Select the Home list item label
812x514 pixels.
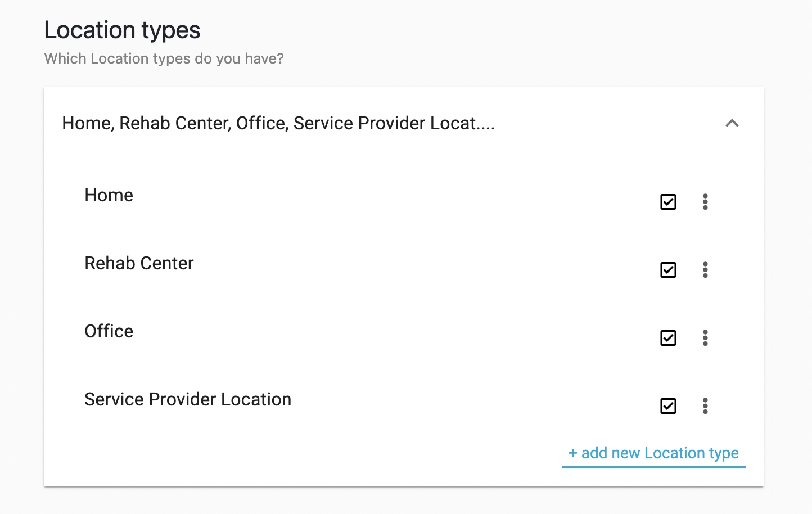(109, 195)
